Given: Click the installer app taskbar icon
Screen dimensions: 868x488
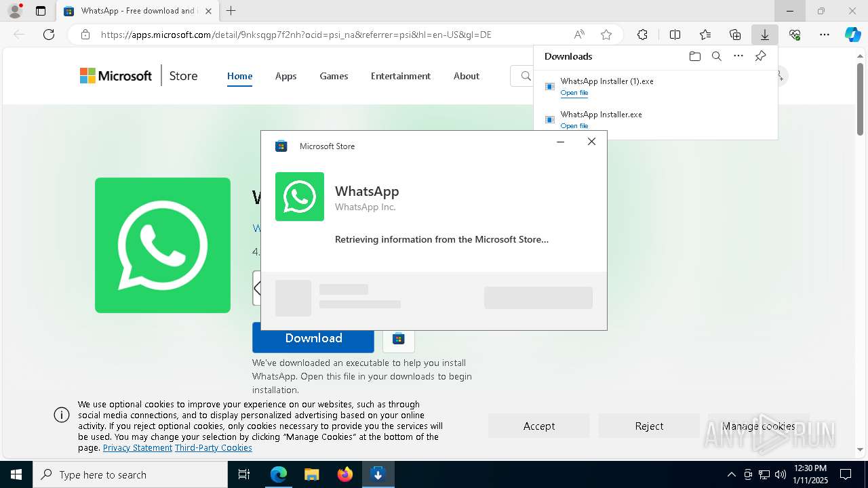Looking at the screenshot, I should tap(378, 474).
